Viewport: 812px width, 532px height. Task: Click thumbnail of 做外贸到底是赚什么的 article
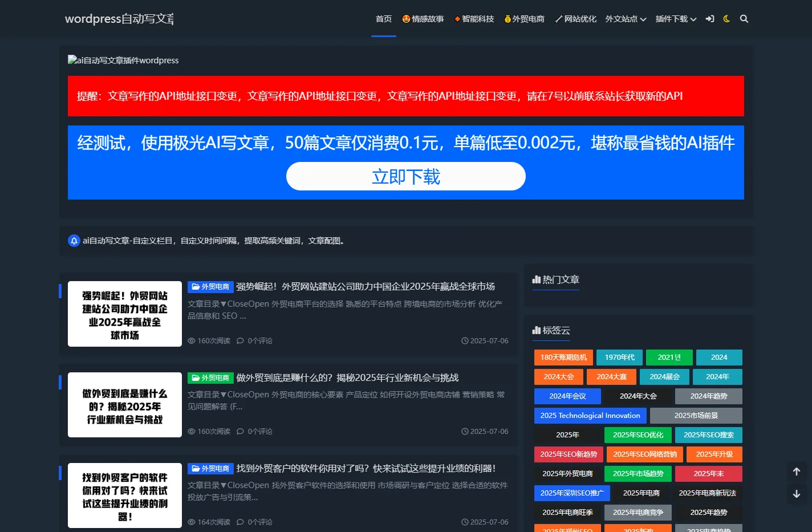coord(125,405)
